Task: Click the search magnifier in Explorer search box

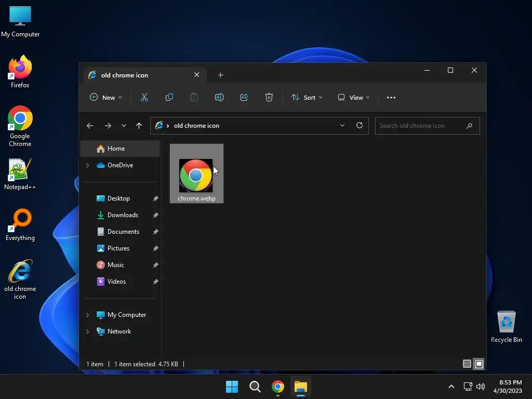Action: click(469, 126)
